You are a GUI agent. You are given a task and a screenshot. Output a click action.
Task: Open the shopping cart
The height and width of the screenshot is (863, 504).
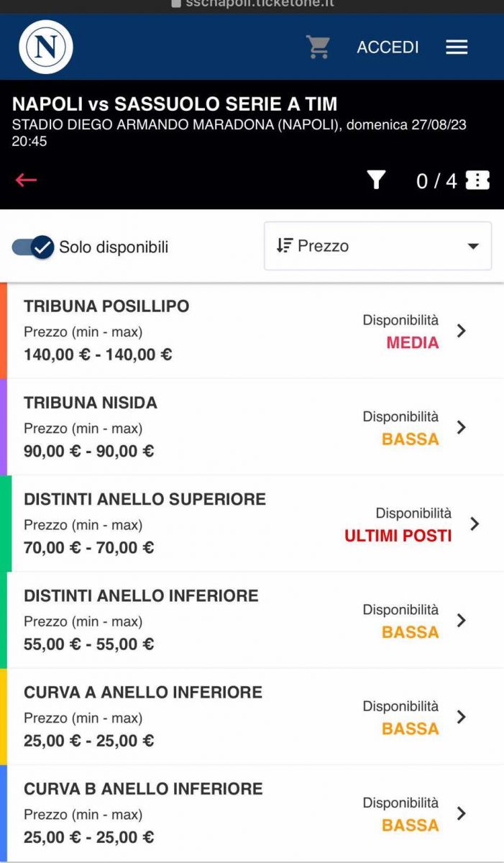click(x=318, y=47)
